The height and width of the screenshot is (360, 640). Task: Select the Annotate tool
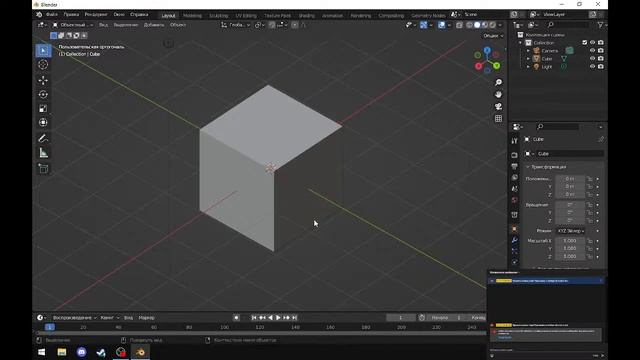coord(43,138)
